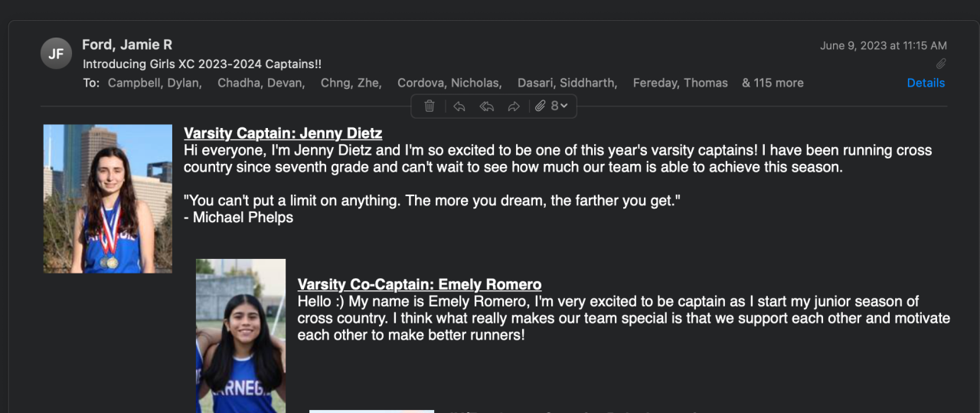Delete this email with the trash icon
This screenshot has width=980, height=413.
(430, 106)
